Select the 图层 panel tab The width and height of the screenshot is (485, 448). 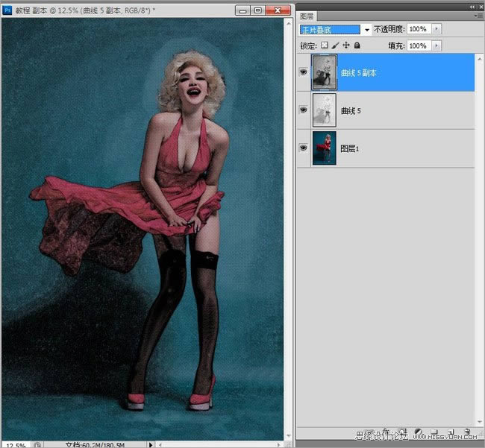coord(307,16)
